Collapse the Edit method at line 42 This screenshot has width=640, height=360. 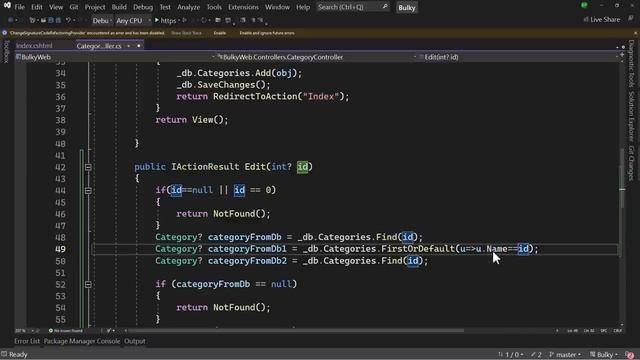(88, 167)
